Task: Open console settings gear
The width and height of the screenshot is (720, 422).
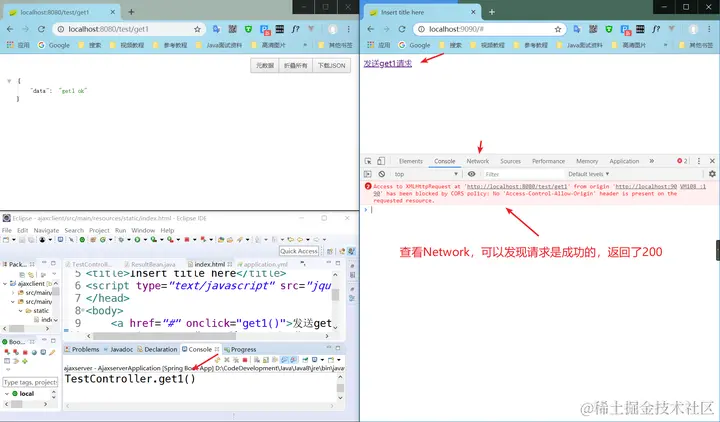Action: 712,174
